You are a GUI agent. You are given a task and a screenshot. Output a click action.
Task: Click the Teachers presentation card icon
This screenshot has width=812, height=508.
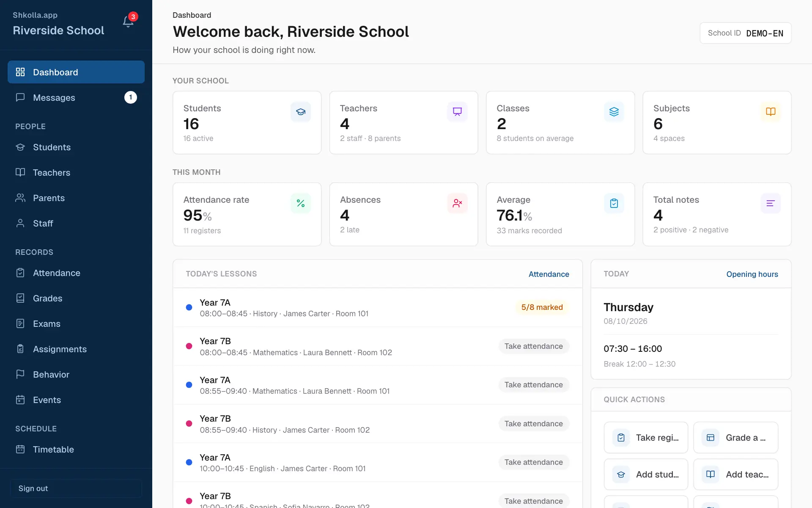[457, 112]
